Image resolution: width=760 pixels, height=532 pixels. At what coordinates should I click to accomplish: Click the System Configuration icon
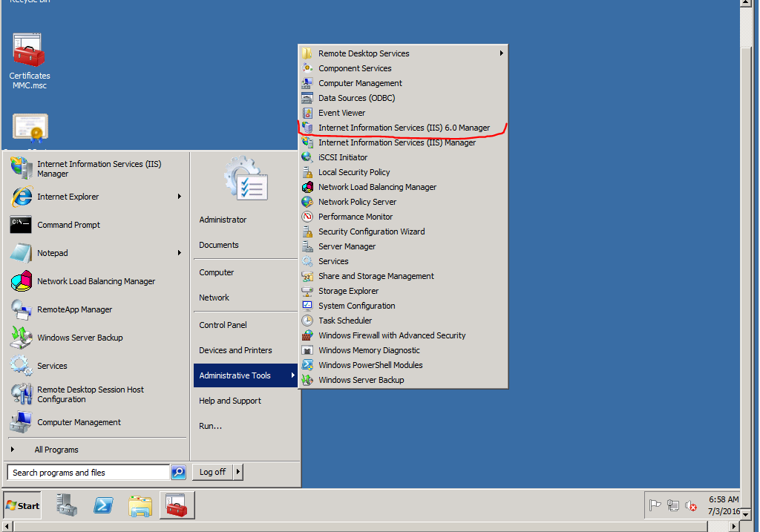[307, 306]
